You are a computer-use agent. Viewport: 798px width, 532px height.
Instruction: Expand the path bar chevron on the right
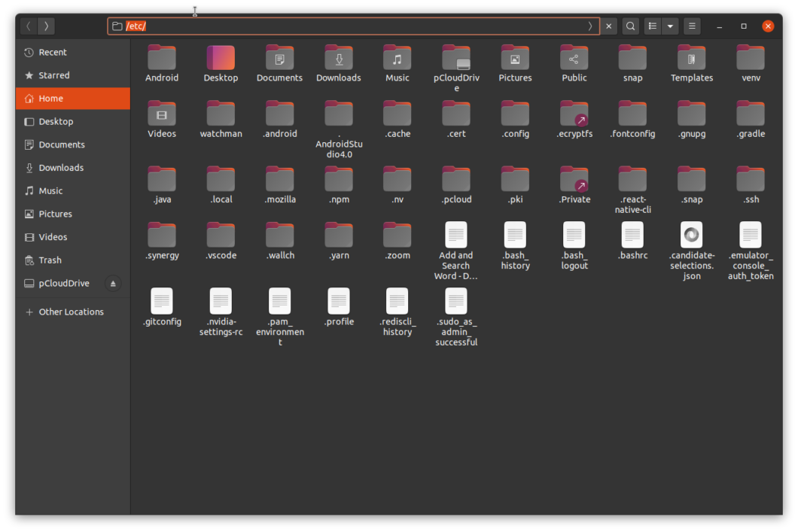590,26
